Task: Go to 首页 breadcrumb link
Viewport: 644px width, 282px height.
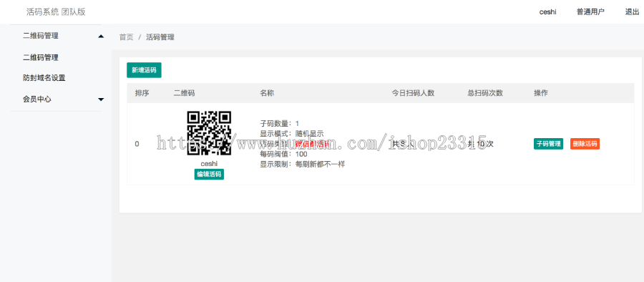Action: pos(126,37)
